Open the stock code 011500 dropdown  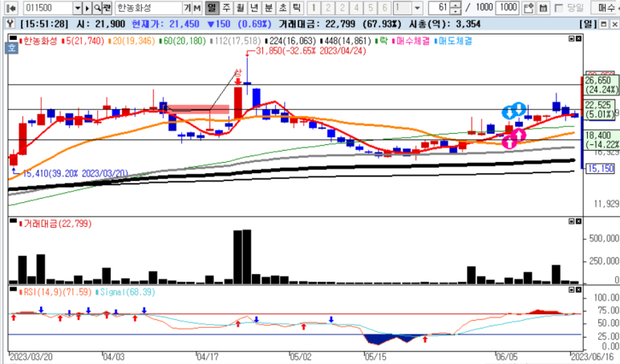click(x=78, y=7)
